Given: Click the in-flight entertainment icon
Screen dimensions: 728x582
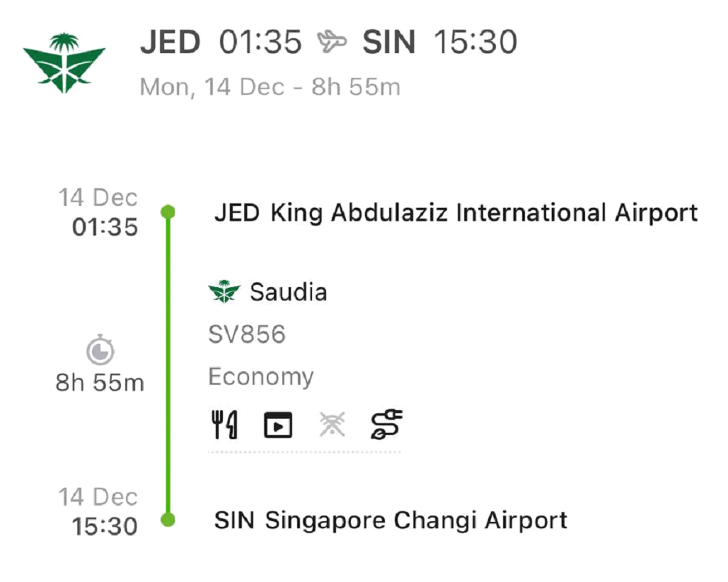Looking at the screenshot, I should click(x=278, y=426).
